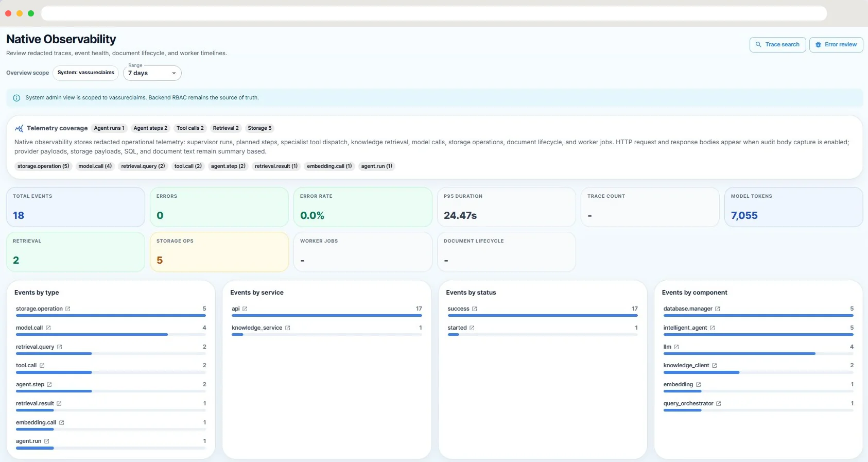
Task: Open external link icon beside retrieval.result
Action: 59,404
